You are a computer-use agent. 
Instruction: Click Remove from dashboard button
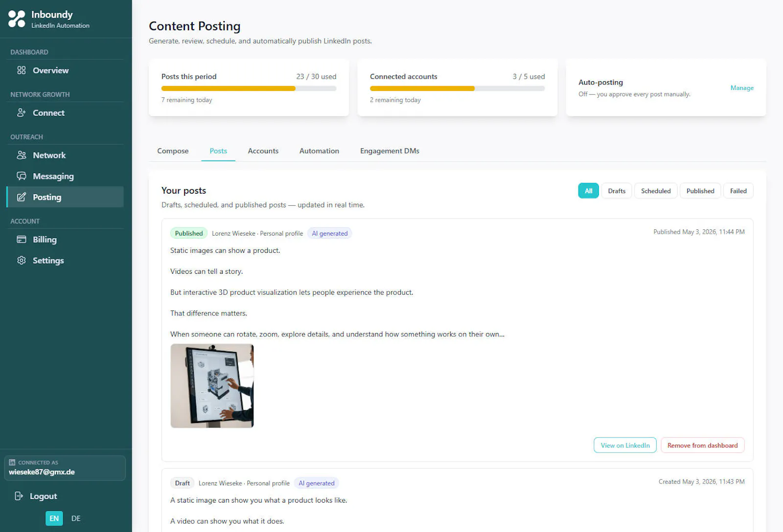[x=702, y=445]
